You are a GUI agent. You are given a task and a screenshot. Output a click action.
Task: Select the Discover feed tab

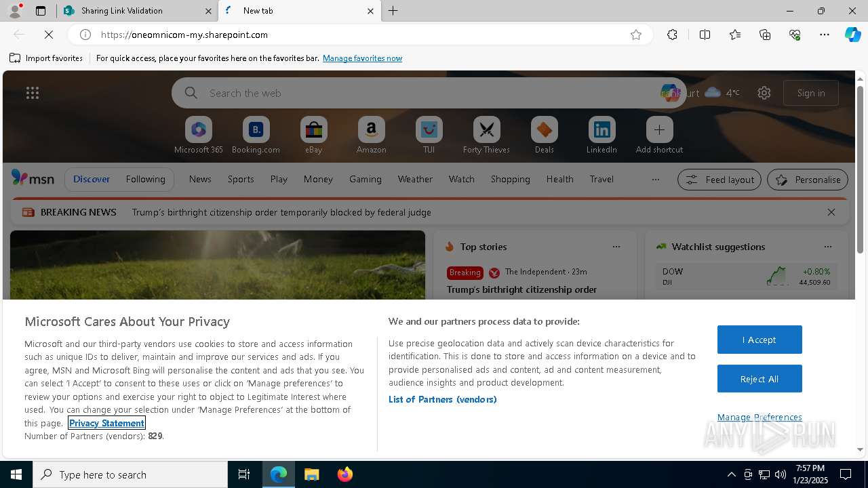click(x=92, y=179)
